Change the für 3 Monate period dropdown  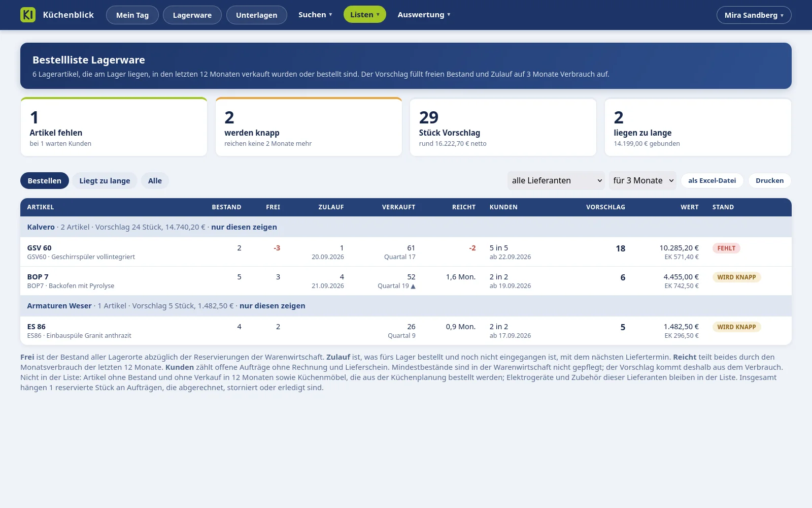[x=642, y=181]
